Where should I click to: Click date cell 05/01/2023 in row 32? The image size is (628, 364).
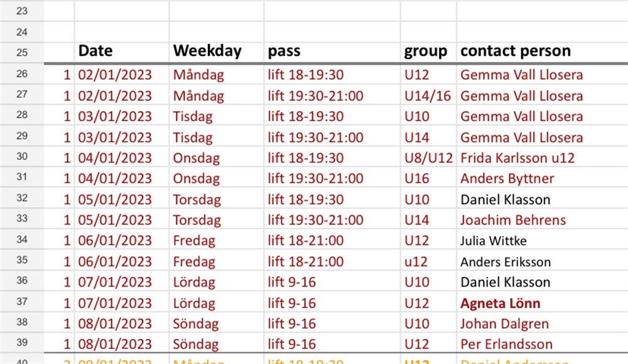click(121, 200)
